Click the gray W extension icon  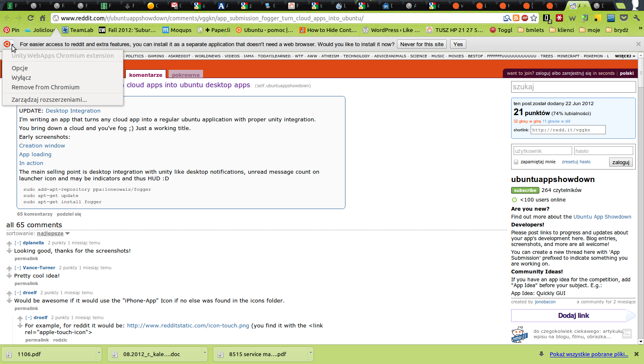click(x=572, y=18)
